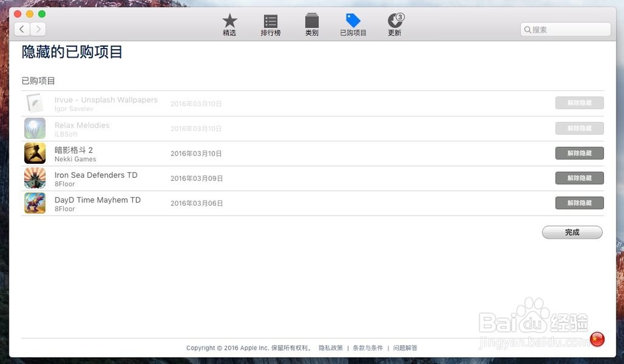Unhide Irvue with its 解除隐藏 button

coord(580,103)
